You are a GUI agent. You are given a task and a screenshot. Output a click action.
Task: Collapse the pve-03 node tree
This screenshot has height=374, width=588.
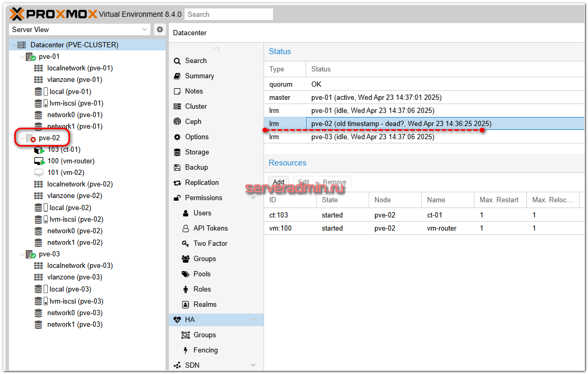[x=22, y=254]
